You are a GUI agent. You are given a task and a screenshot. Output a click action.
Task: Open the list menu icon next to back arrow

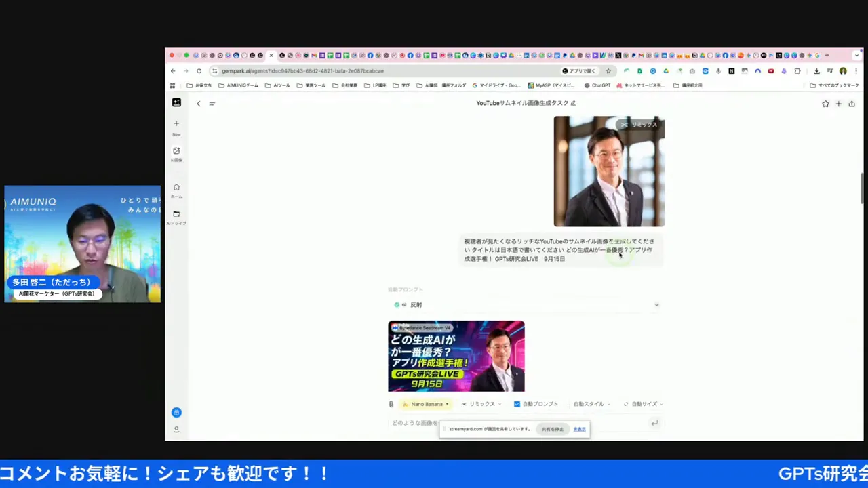[x=212, y=104]
